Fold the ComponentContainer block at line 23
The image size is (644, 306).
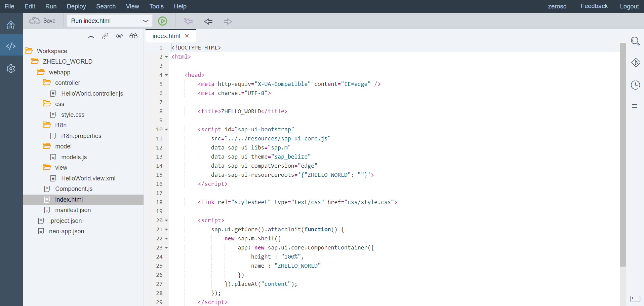(166, 248)
